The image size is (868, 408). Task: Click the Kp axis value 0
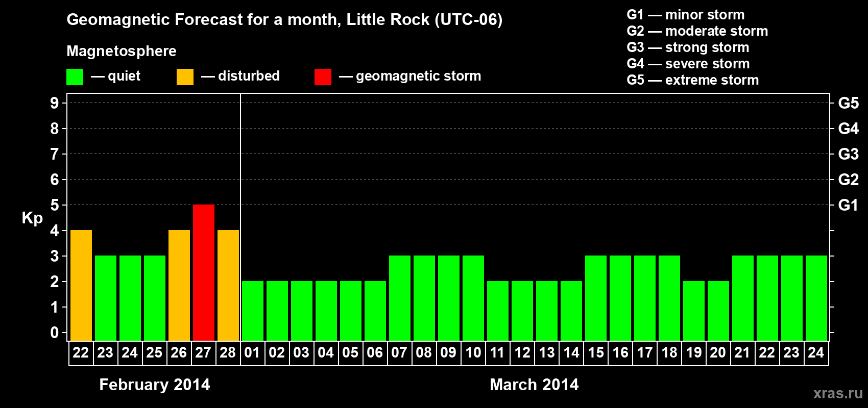55,333
